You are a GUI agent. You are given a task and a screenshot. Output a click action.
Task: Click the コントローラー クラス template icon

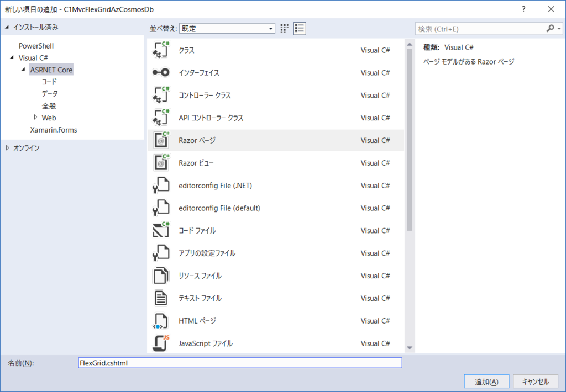tap(161, 95)
